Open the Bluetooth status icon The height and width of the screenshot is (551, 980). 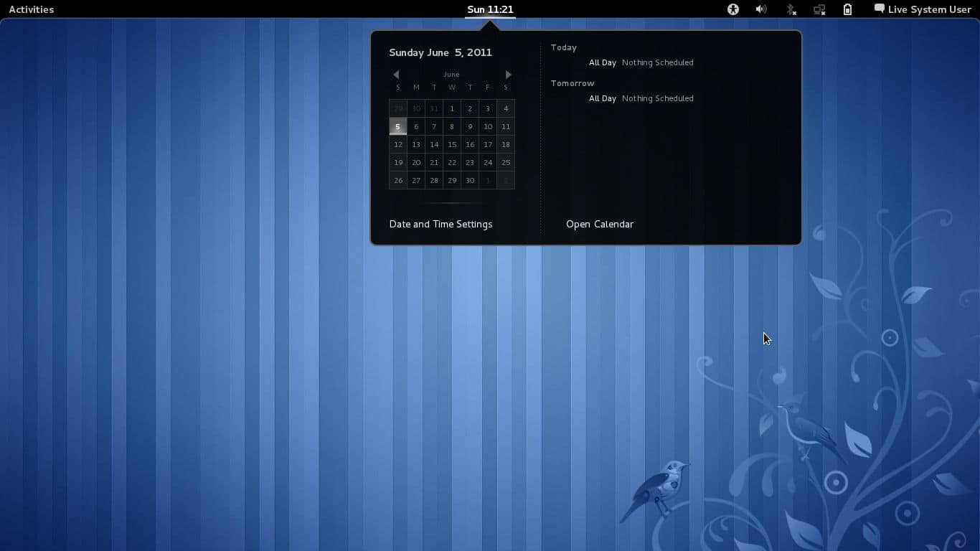click(x=791, y=9)
